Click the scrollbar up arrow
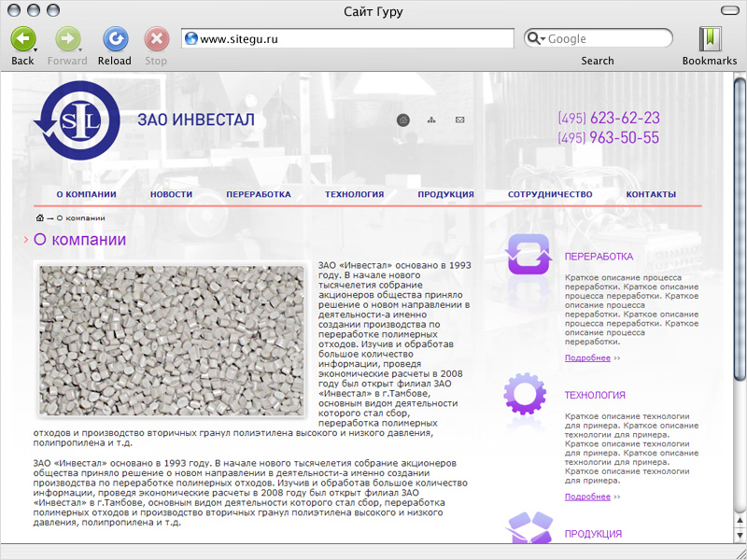 (x=740, y=520)
